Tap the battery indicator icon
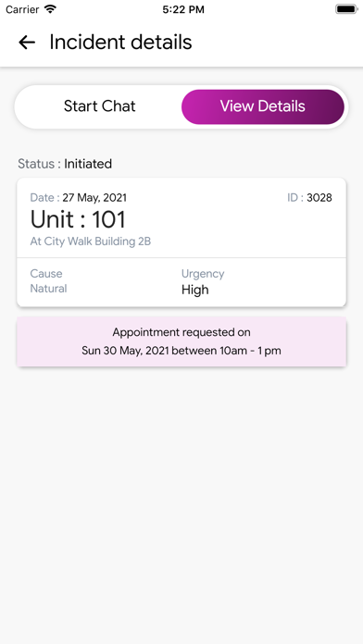The height and width of the screenshot is (644, 363). [346, 9]
